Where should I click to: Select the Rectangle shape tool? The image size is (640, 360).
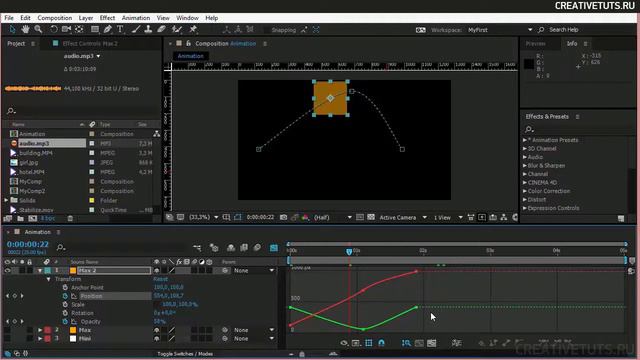point(95,29)
